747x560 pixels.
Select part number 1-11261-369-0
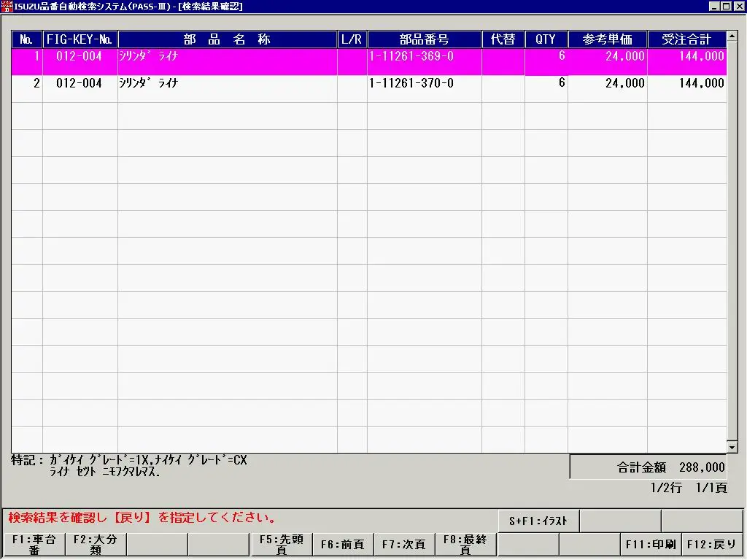point(411,56)
